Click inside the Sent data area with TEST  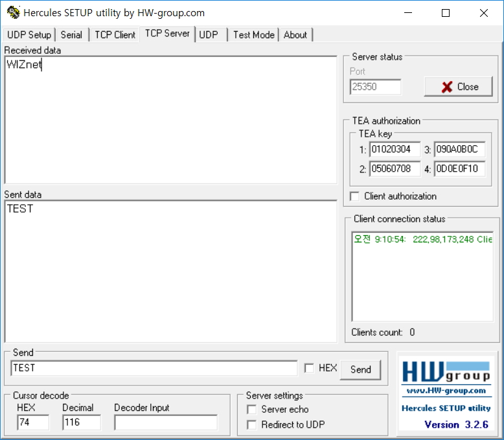coord(170,272)
